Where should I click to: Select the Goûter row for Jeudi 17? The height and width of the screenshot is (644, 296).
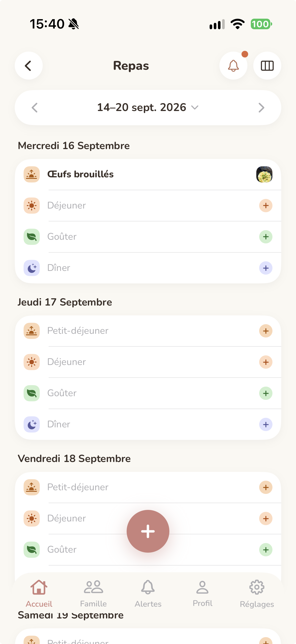coord(148,393)
